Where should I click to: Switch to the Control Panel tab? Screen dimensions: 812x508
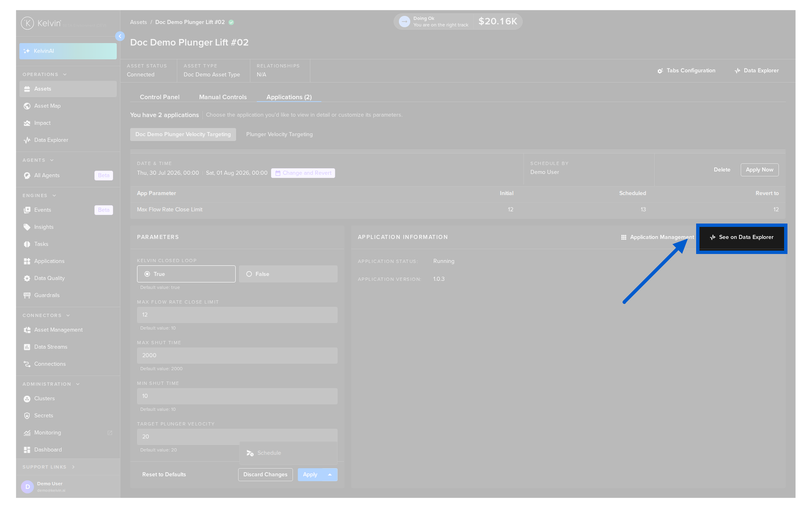click(x=159, y=97)
